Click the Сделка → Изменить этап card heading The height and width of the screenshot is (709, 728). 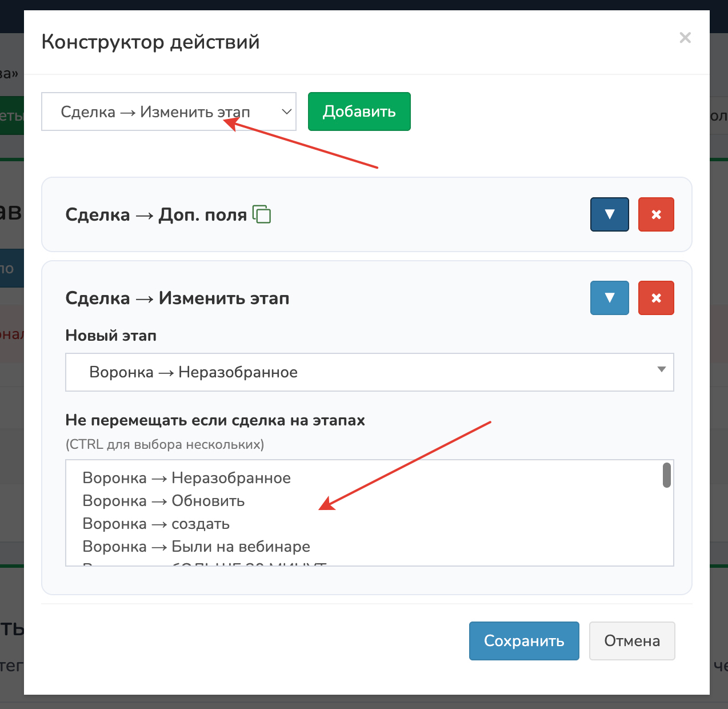(x=177, y=298)
